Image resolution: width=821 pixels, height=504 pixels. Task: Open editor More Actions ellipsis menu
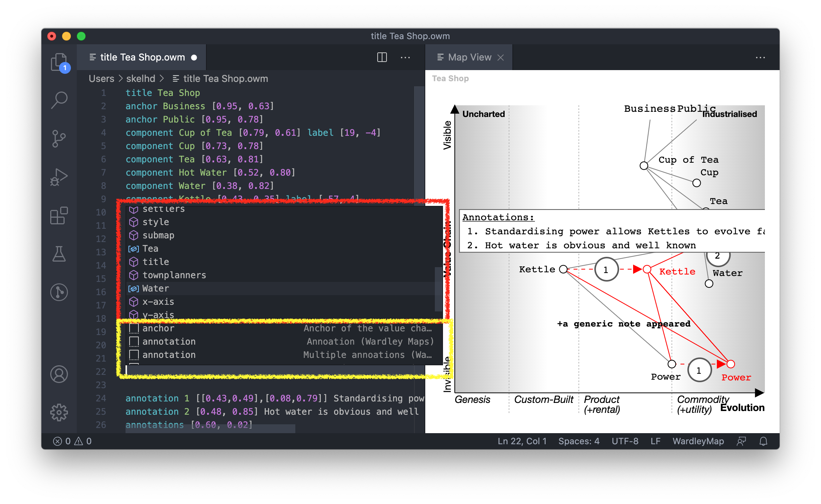(x=405, y=57)
